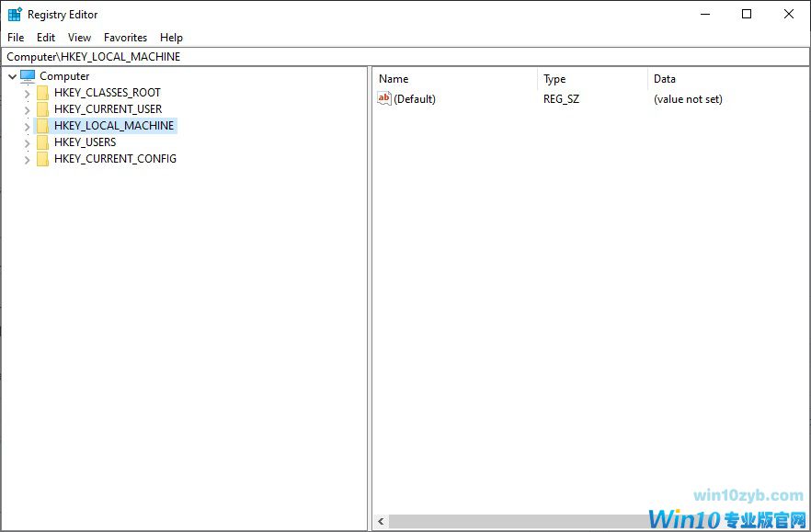811x532 pixels.
Task: Collapse the Computer node
Action: tap(12, 75)
